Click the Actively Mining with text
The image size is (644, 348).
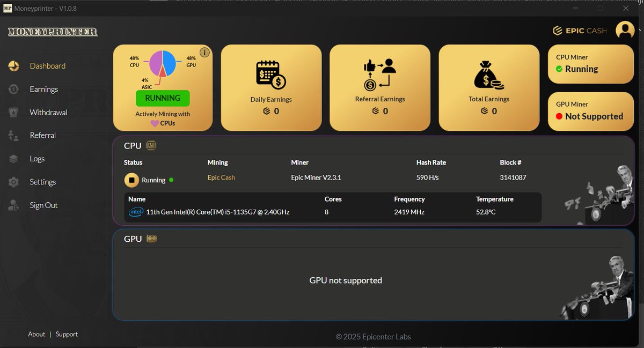click(163, 114)
